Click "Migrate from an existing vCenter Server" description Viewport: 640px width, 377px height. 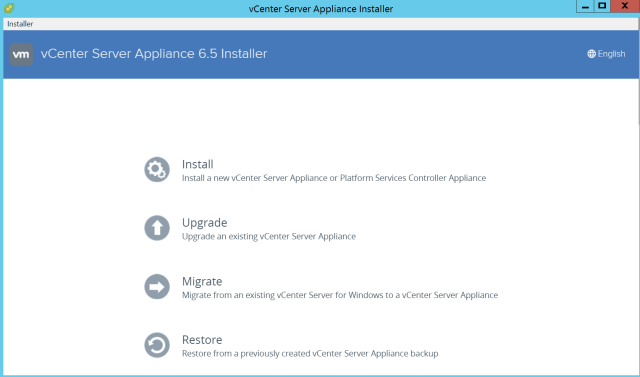click(340, 295)
